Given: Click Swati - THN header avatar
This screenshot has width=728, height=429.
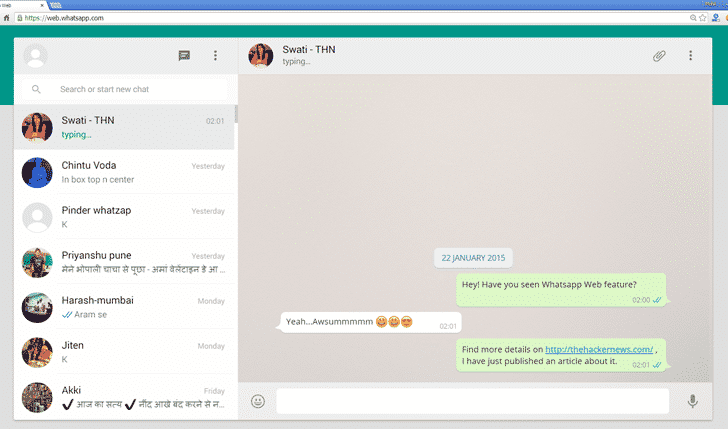Looking at the screenshot, I should click(x=261, y=56).
